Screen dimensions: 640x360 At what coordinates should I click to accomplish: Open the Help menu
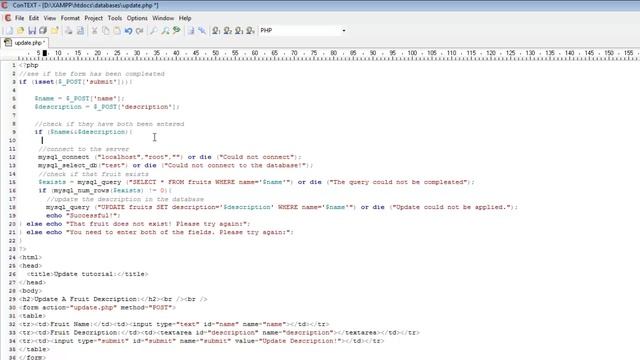[x=185, y=18]
